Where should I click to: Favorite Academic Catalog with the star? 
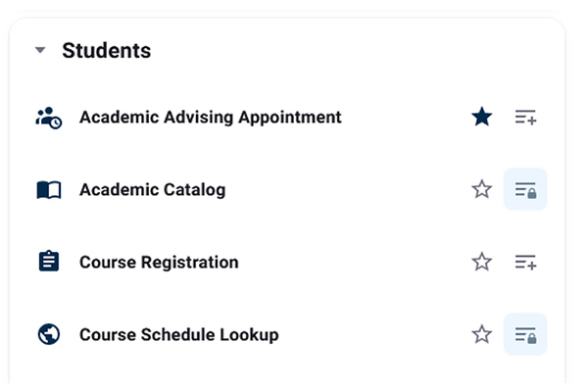pyautogui.click(x=481, y=190)
